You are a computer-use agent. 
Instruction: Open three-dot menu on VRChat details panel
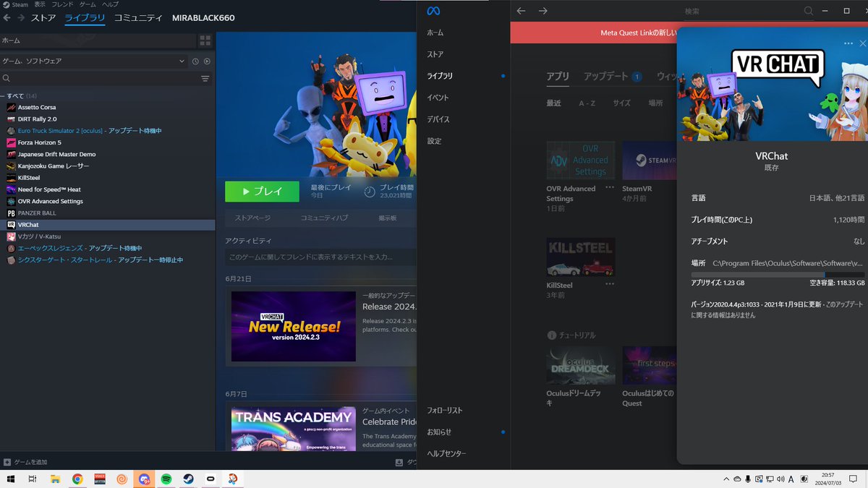[x=848, y=43]
